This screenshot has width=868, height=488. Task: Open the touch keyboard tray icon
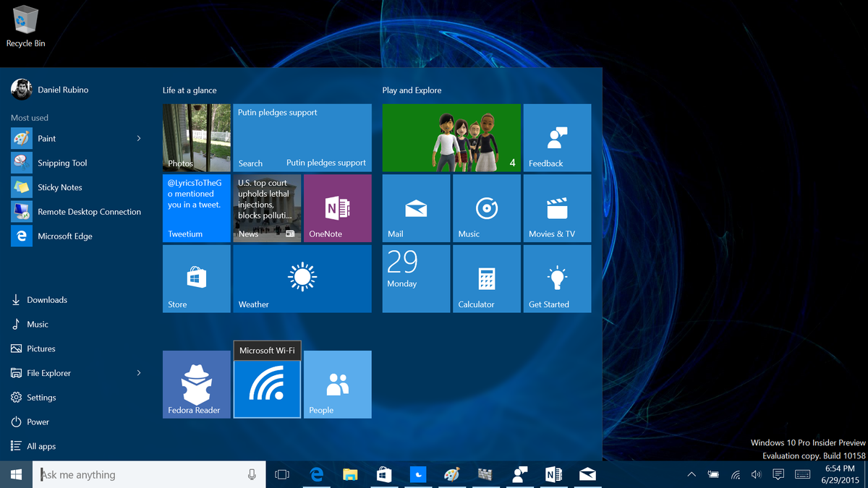coord(802,474)
